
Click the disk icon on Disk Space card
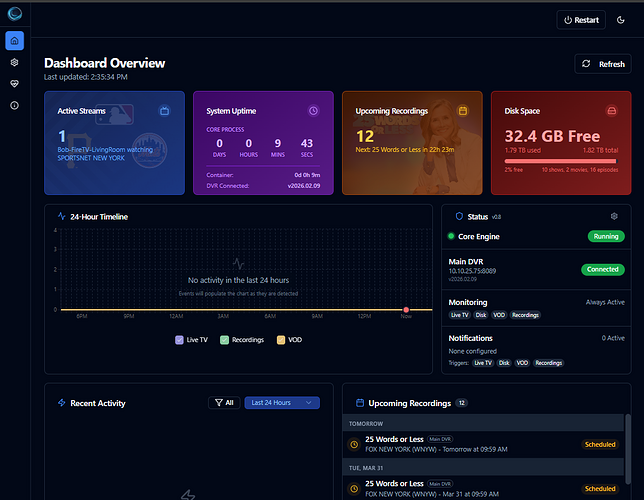(611, 111)
